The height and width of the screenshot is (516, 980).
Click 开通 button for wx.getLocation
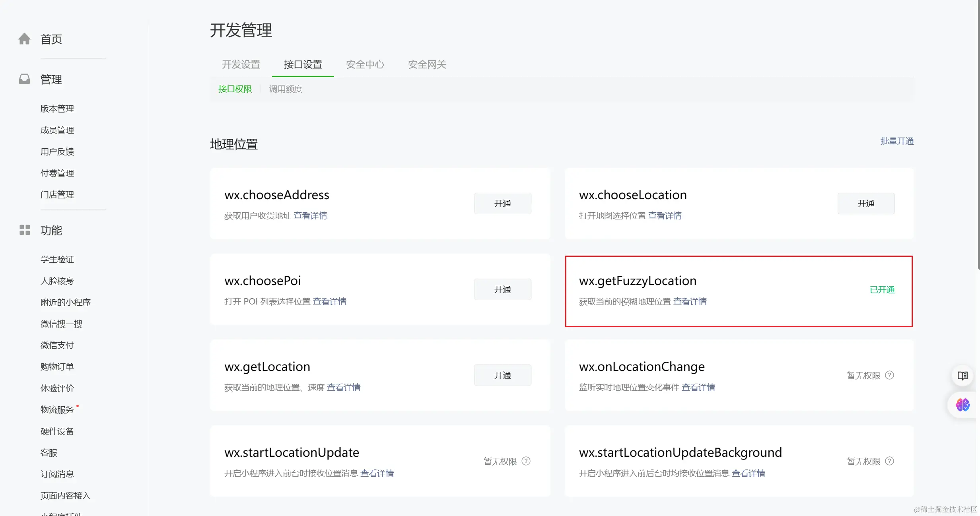pos(502,375)
